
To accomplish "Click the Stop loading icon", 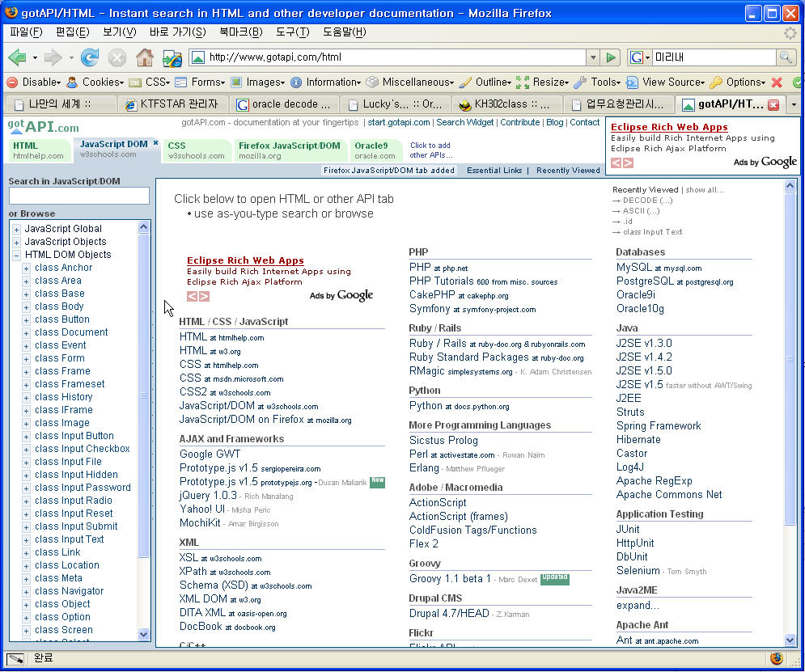I will pyautogui.click(x=117, y=57).
